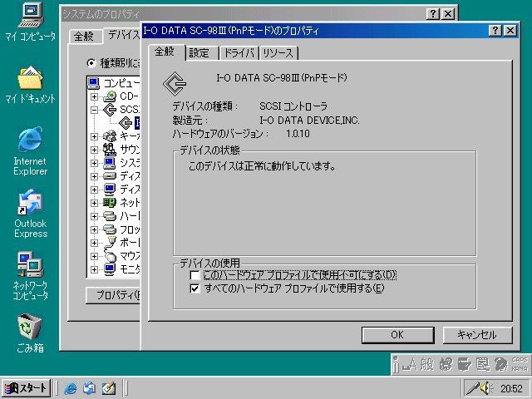The height and width of the screenshot is (399, 532).
Task: Expand the フロッ floppy controllers node
Action: tap(94, 229)
